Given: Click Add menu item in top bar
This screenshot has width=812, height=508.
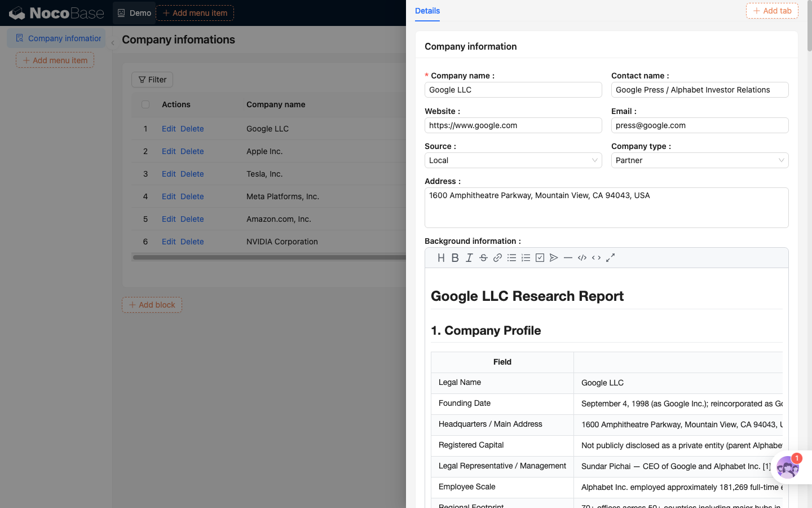Looking at the screenshot, I should [x=195, y=13].
